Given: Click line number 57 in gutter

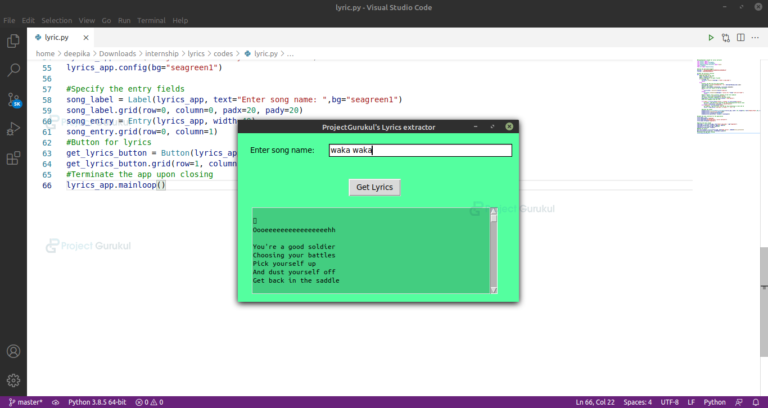Looking at the screenshot, I should coord(47,89).
